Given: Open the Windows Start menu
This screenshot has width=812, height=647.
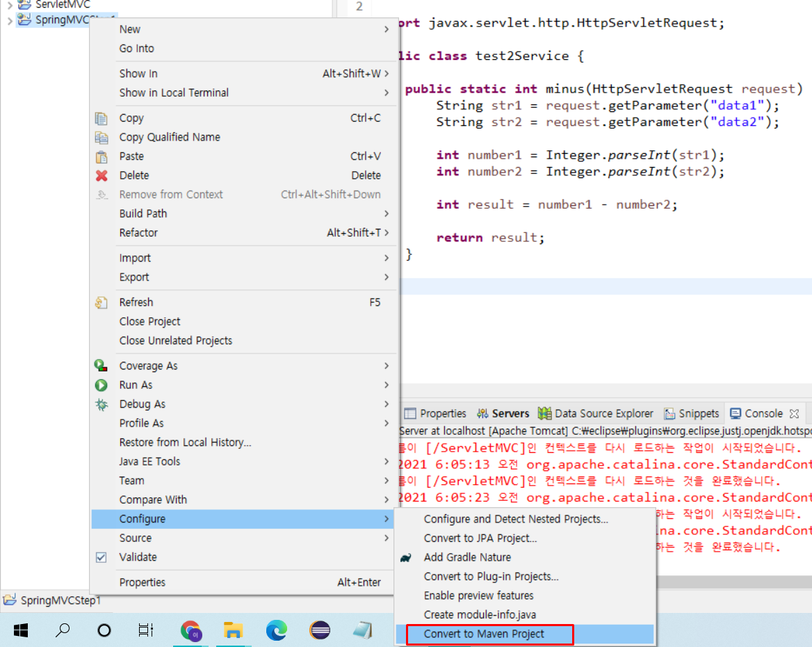Looking at the screenshot, I should click(21, 630).
